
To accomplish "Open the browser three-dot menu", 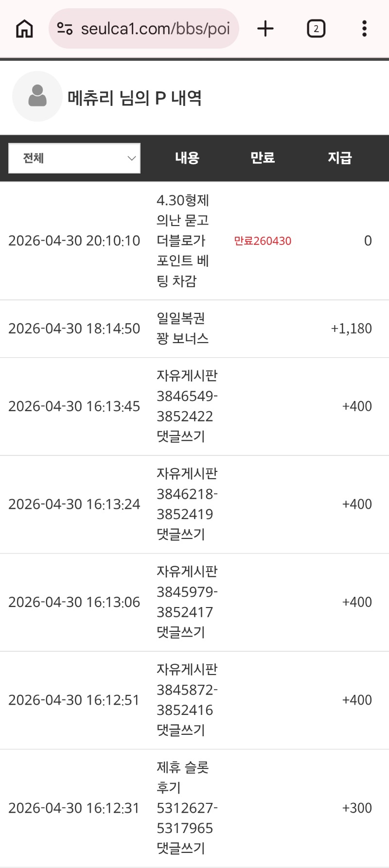I will [x=364, y=29].
